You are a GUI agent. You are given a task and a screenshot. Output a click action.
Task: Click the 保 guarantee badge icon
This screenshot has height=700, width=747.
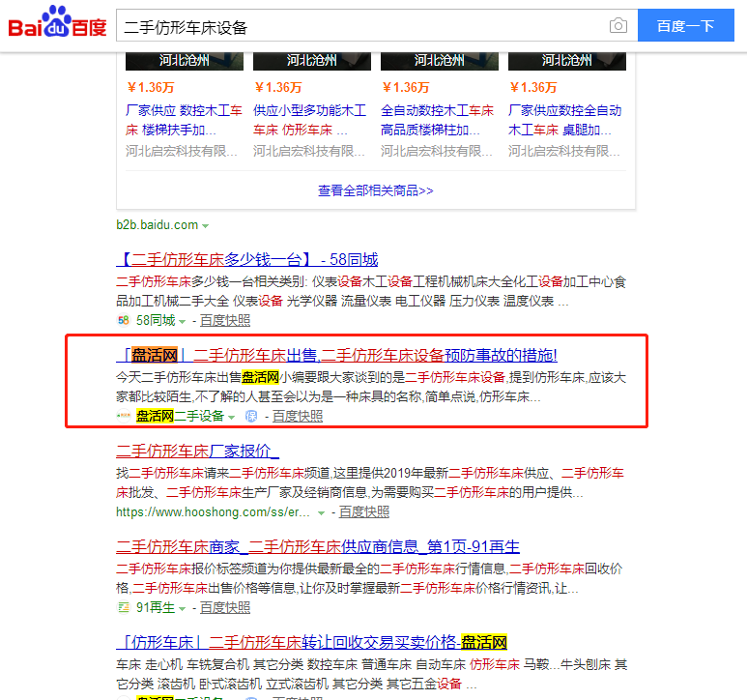click(x=251, y=417)
